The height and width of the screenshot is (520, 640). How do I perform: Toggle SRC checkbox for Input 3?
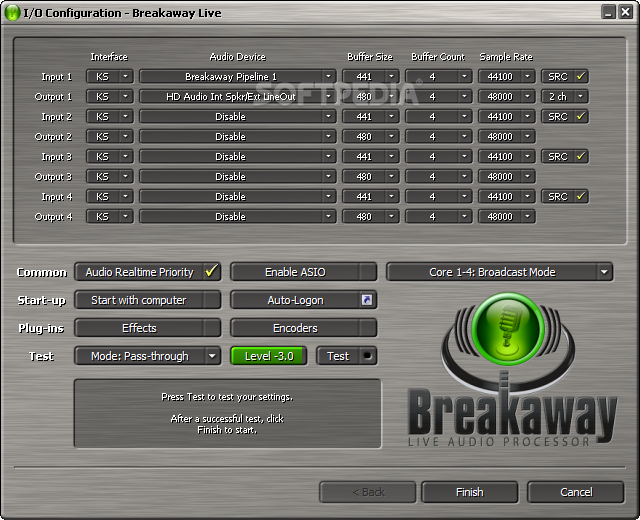[x=565, y=156]
